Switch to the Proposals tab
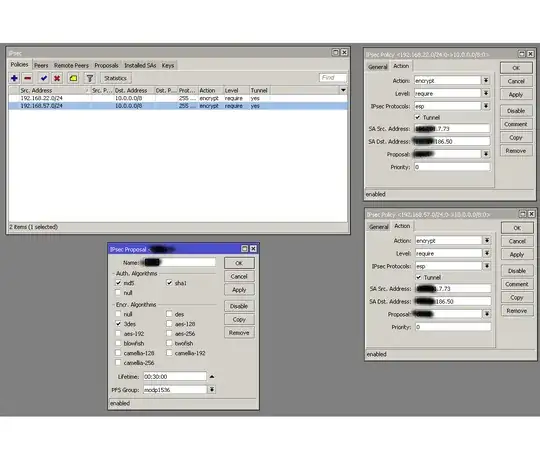 (x=106, y=65)
